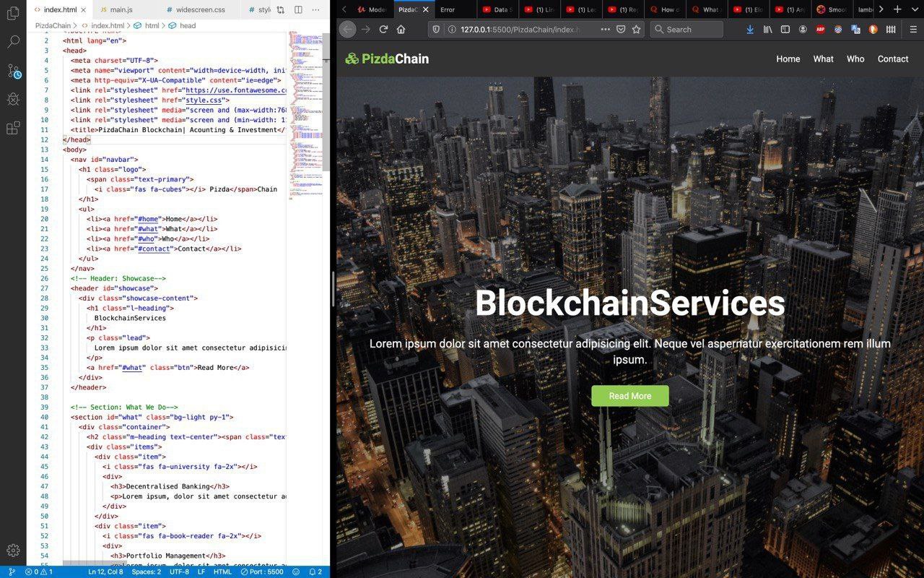Open the Firefox Library icon
This screenshot has width=924, height=578.
pyautogui.click(x=768, y=29)
